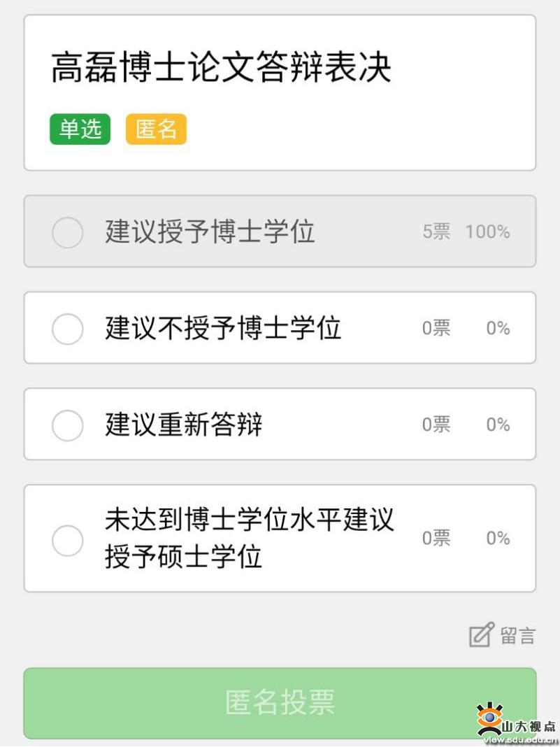Open the 留言 message link
The height and width of the screenshot is (747, 560).
pos(517,636)
